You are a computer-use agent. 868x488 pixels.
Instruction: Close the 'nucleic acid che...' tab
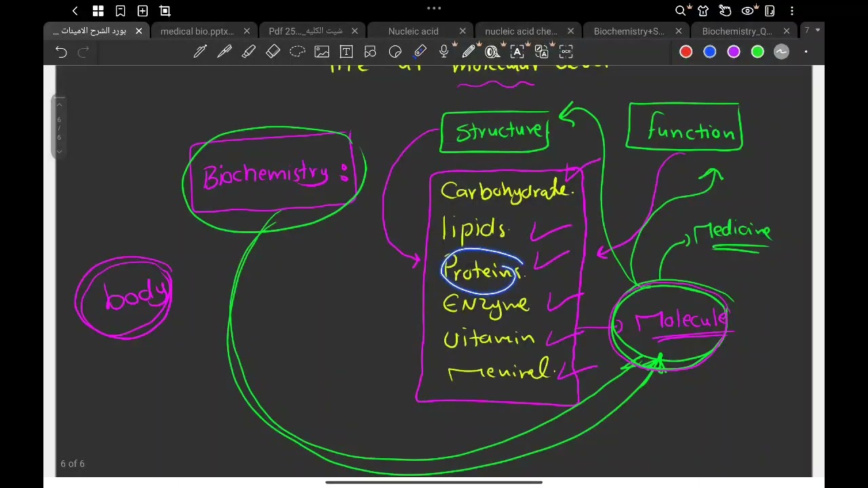[570, 31]
